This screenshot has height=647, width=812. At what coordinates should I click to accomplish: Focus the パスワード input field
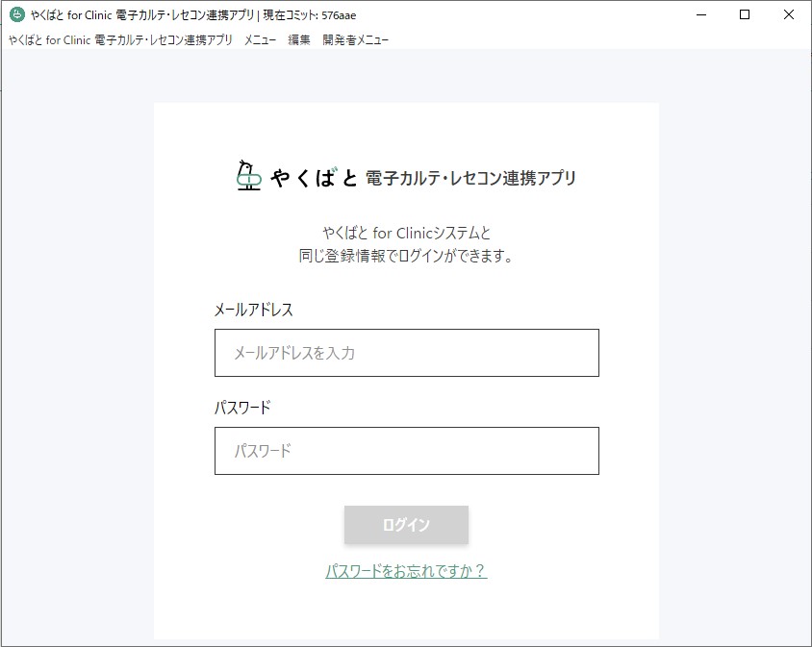(406, 450)
